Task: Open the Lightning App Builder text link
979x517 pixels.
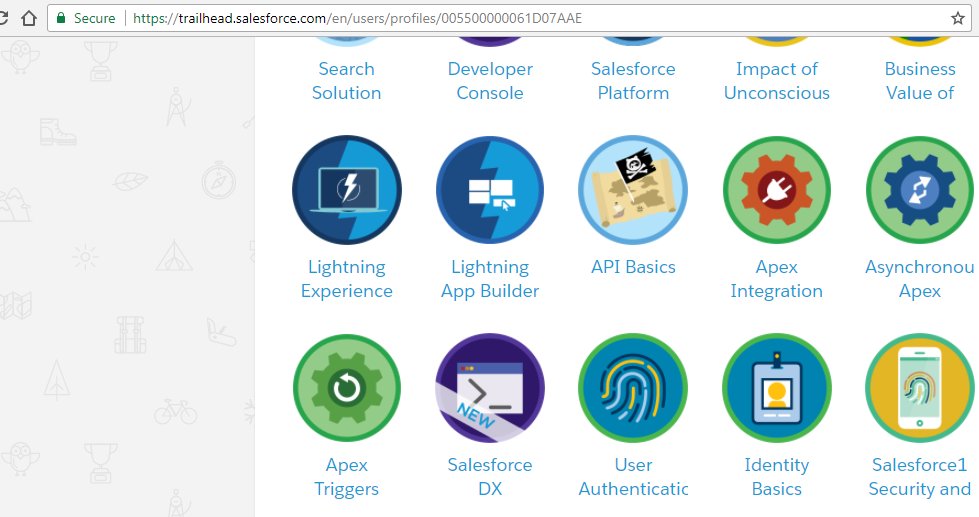Action: 490,279
